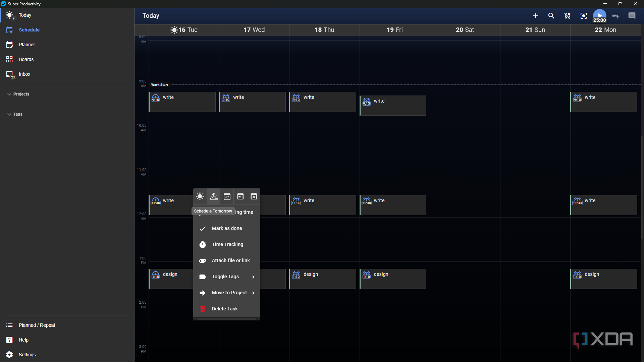This screenshot has height=362, width=644.
Task: Click the 16 Tue day header
Action: [x=184, y=30]
